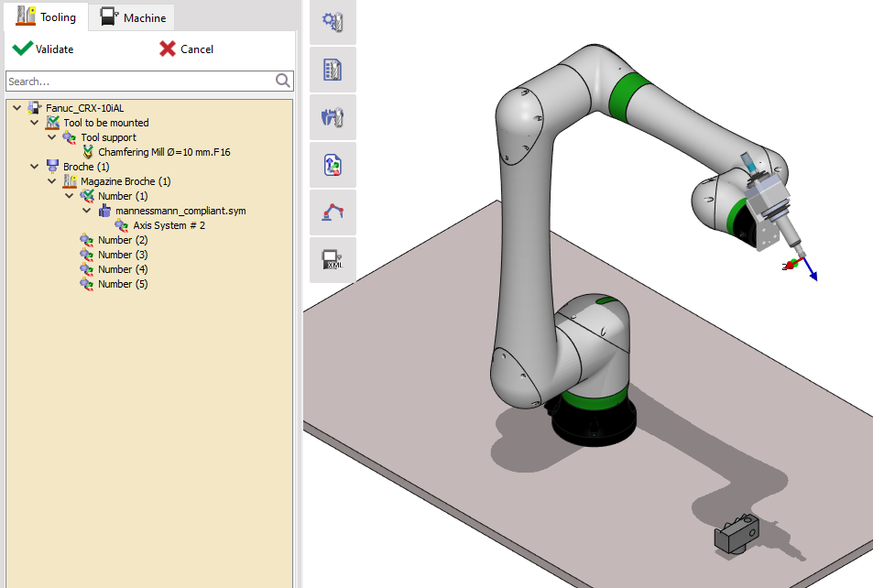Open the tool documentation panel icon
The width and height of the screenshot is (873, 588).
tap(332, 70)
